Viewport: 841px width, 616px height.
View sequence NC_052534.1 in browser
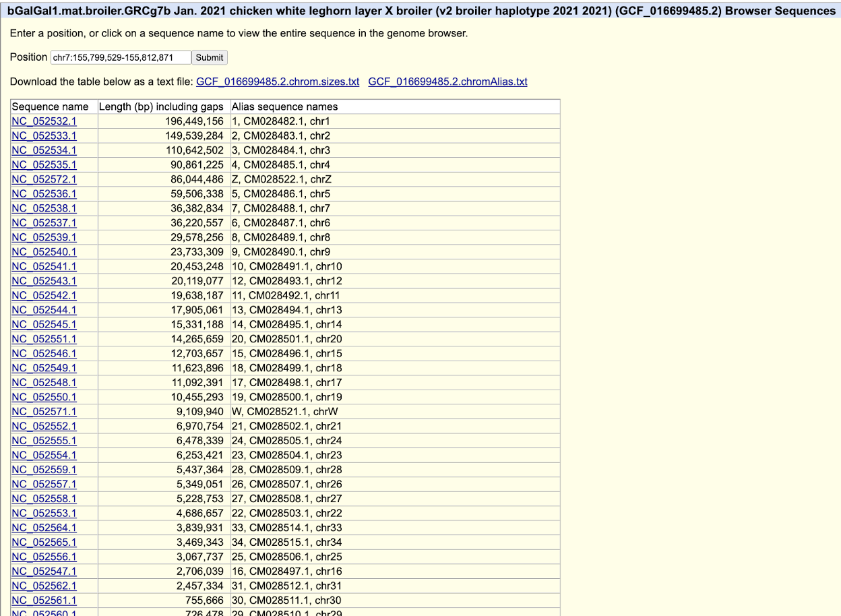click(x=44, y=150)
